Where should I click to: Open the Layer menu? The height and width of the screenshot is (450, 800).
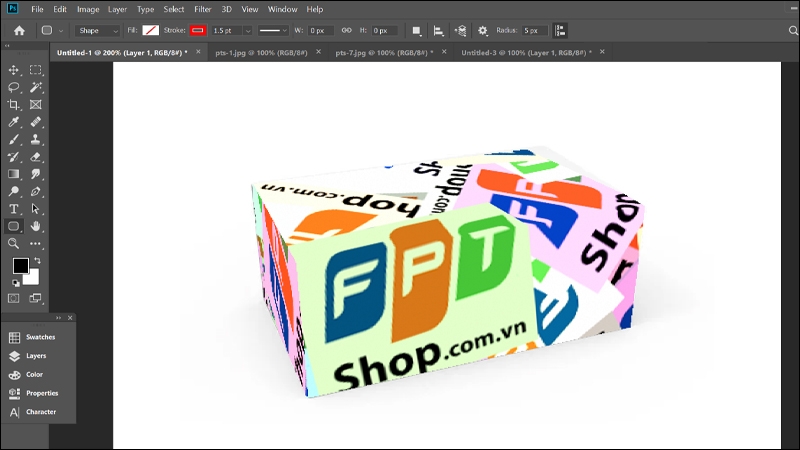pyautogui.click(x=117, y=9)
